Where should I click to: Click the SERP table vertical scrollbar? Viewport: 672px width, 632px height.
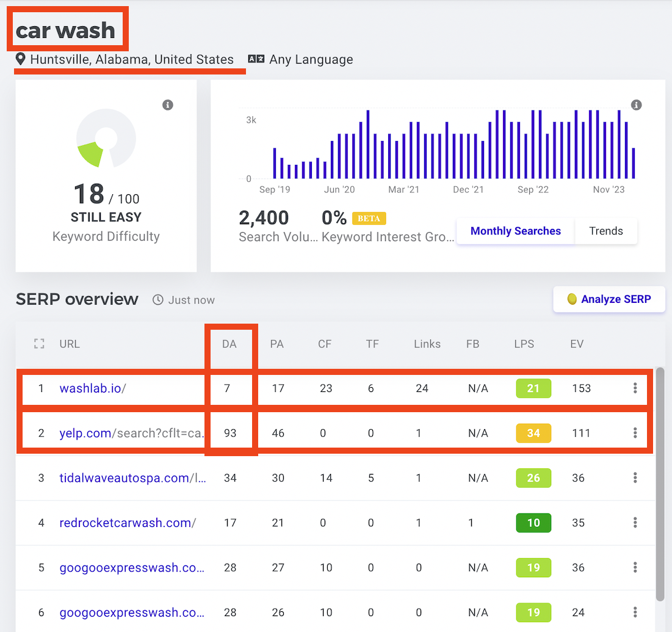tap(660, 484)
